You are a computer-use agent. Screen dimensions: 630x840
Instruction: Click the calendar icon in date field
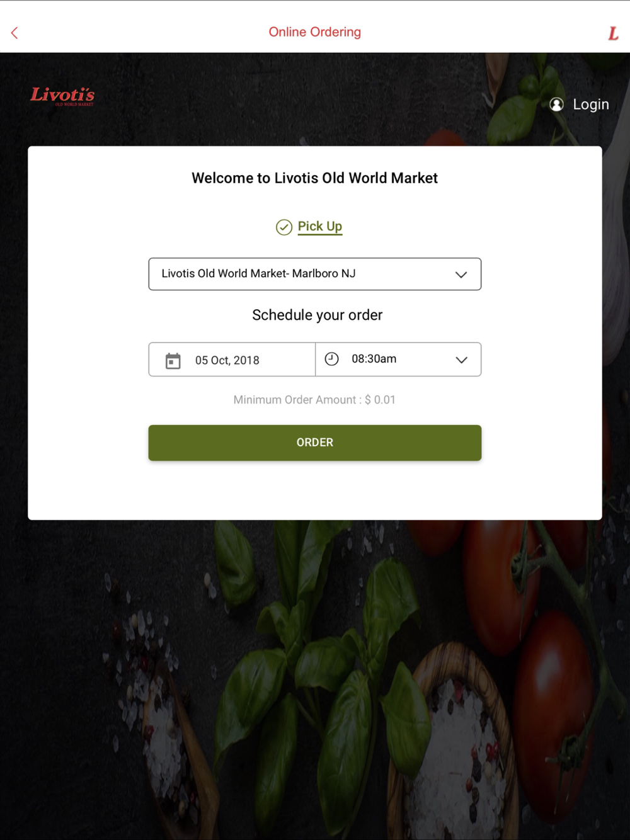click(x=173, y=360)
